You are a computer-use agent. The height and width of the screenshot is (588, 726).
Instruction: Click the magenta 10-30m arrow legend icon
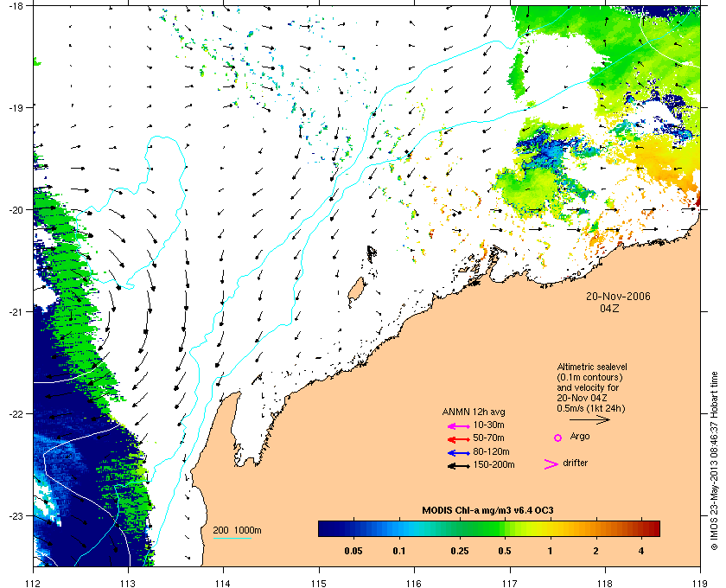coord(459,426)
